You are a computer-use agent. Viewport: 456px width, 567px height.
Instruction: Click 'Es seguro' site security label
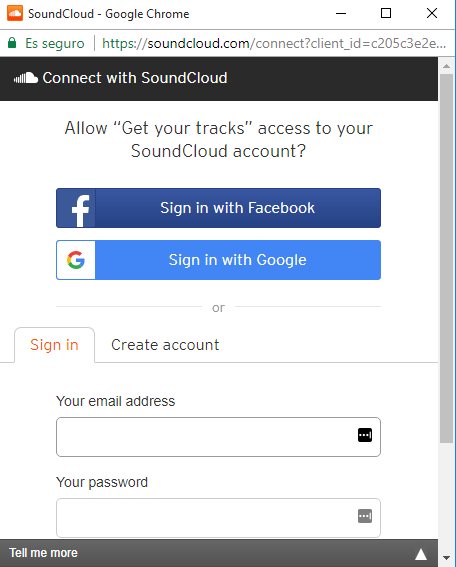click(x=55, y=43)
